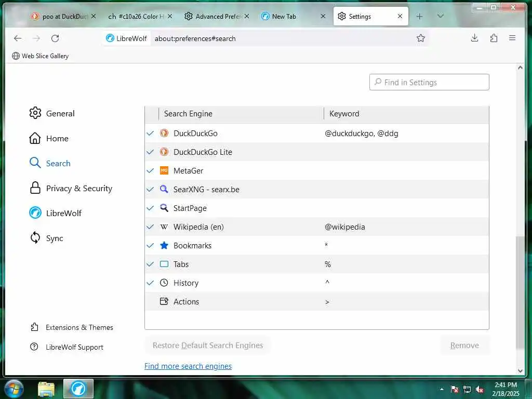Open File Explorer from the taskbar
This screenshot has height=399, width=532.
pos(46,389)
